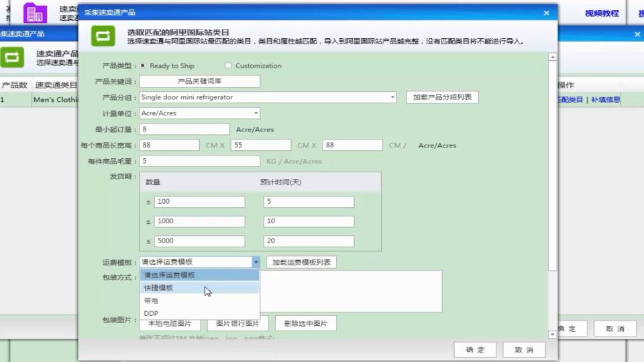Click the height field before CM / Acre/Acres

coord(352,145)
